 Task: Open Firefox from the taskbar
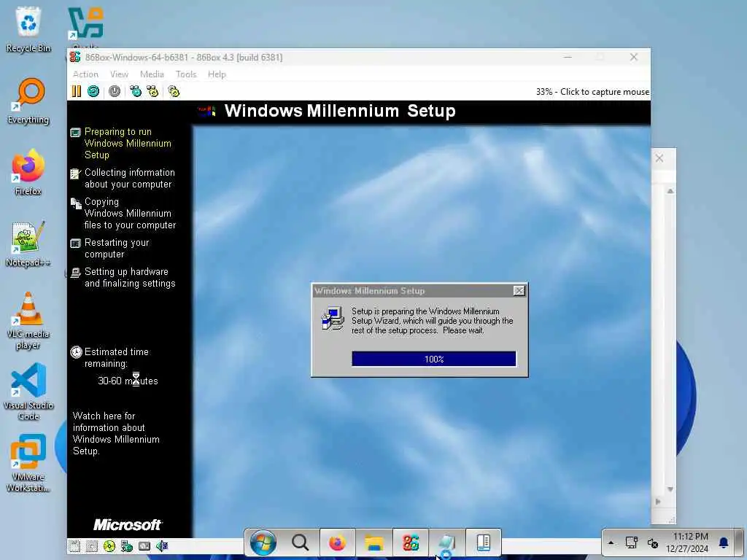point(337,542)
